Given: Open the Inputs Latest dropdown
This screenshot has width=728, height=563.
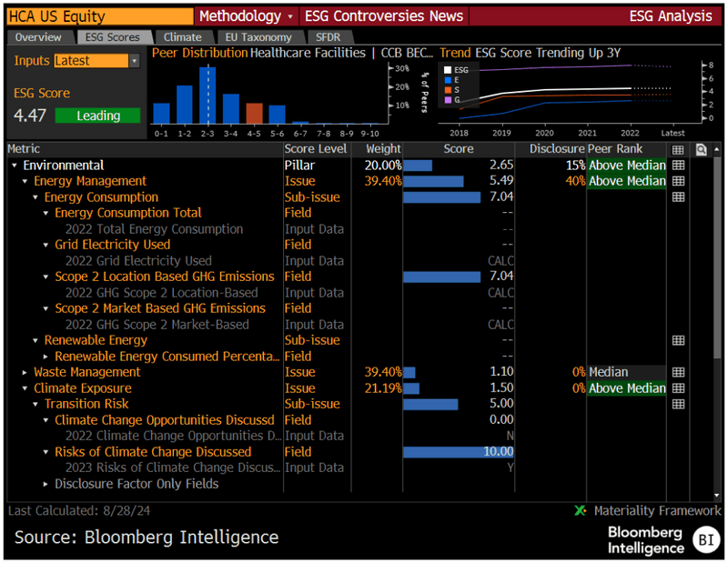Looking at the screenshot, I should point(134,61).
